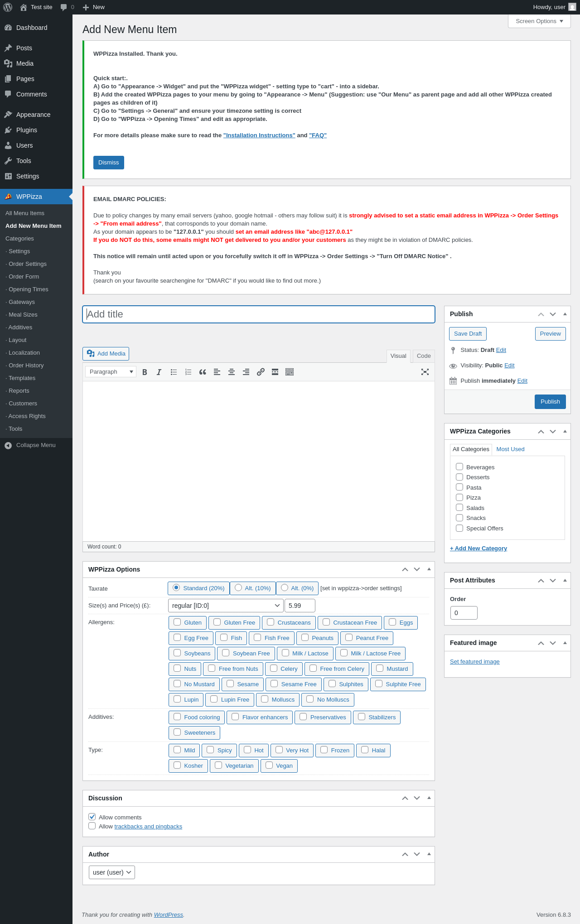Check the Vegetarian type
This screenshot has width=580, height=924.
click(218, 765)
